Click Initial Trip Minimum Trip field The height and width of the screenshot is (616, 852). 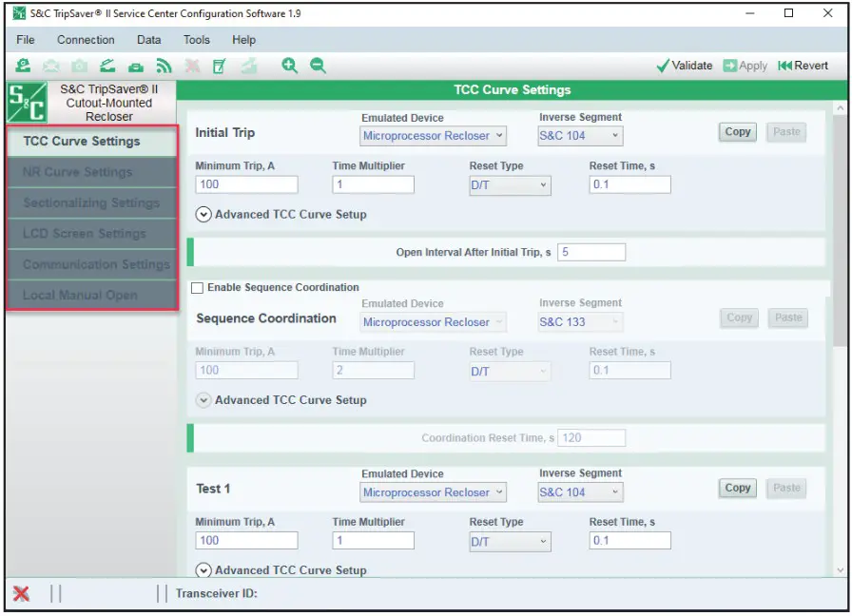pyautogui.click(x=246, y=184)
